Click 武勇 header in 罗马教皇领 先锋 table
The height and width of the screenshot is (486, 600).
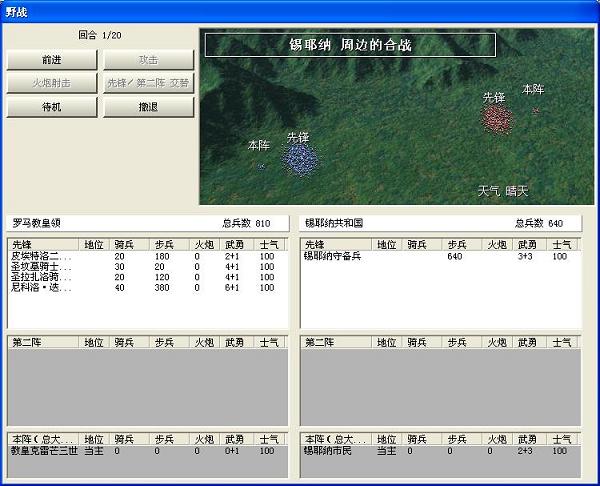coord(237,245)
